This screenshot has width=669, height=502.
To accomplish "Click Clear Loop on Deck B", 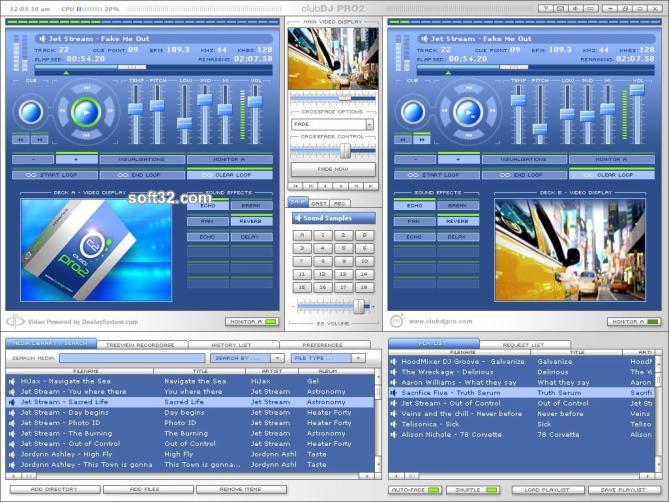I will point(611,175).
